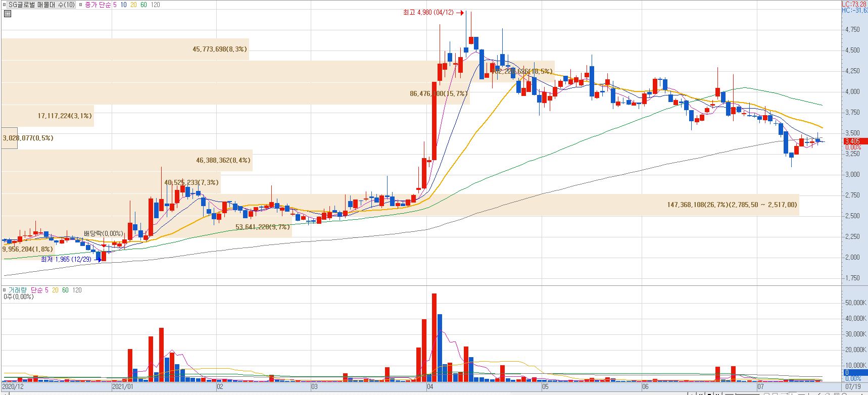Click the 60 period in the volume pane legend
Screen dimensions: 868x395
(x=65, y=290)
